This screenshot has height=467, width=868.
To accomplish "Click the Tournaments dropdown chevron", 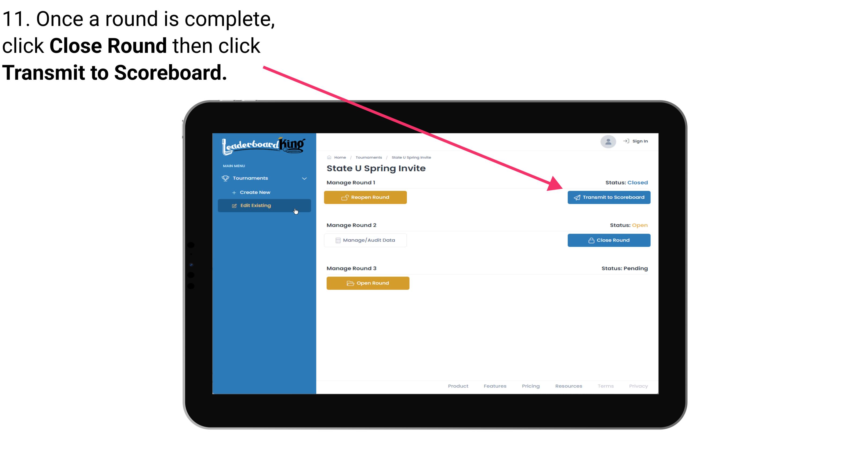I will [x=305, y=178].
